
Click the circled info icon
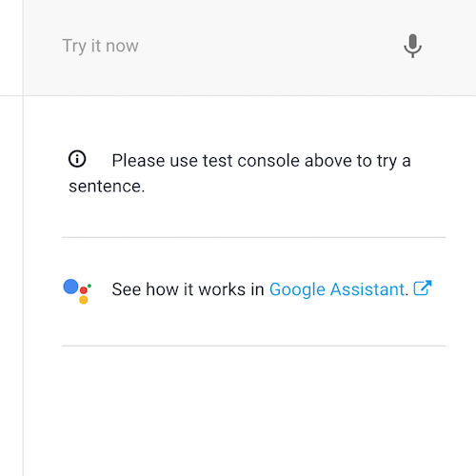click(x=77, y=159)
